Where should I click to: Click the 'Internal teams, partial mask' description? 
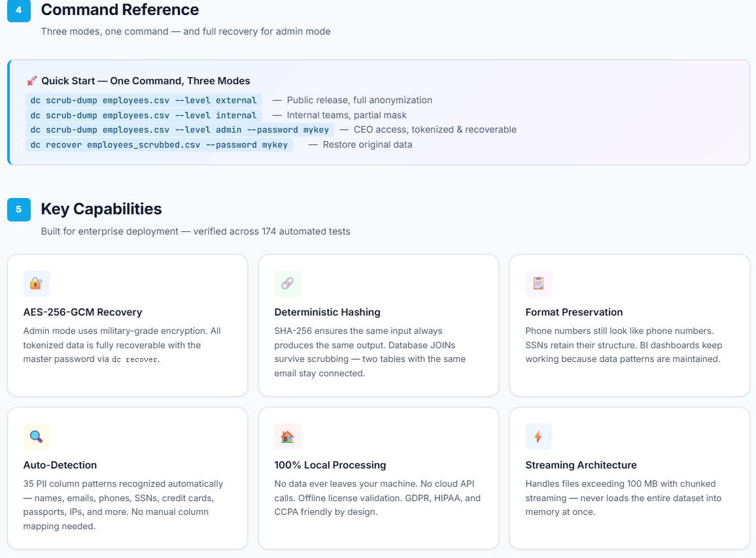(x=347, y=115)
